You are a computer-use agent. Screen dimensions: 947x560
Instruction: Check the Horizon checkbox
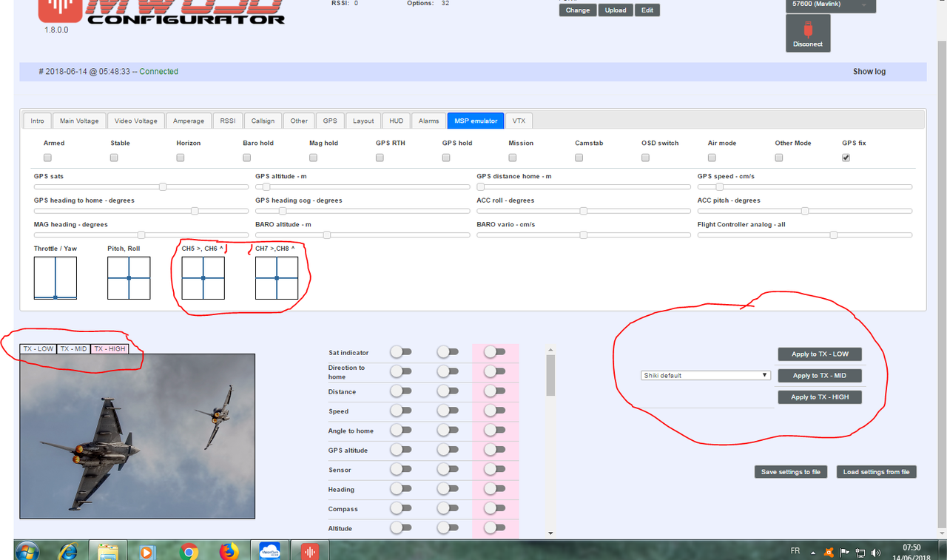click(181, 158)
